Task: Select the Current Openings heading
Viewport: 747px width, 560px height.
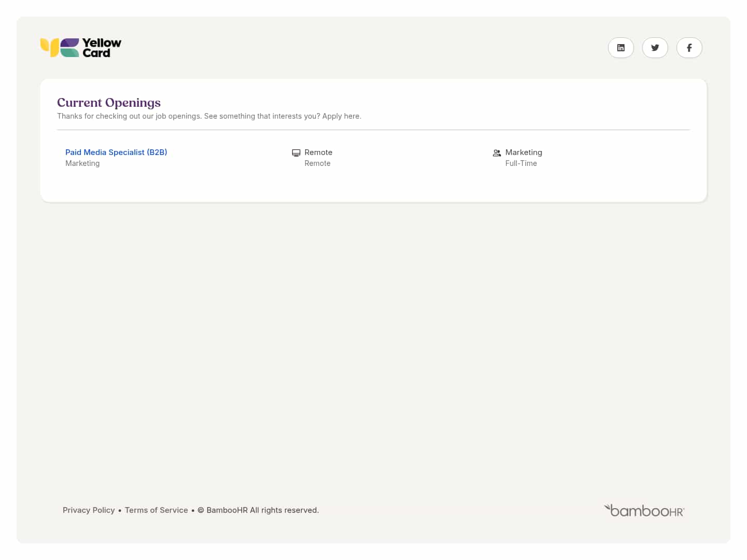Action: tap(109, 103)
